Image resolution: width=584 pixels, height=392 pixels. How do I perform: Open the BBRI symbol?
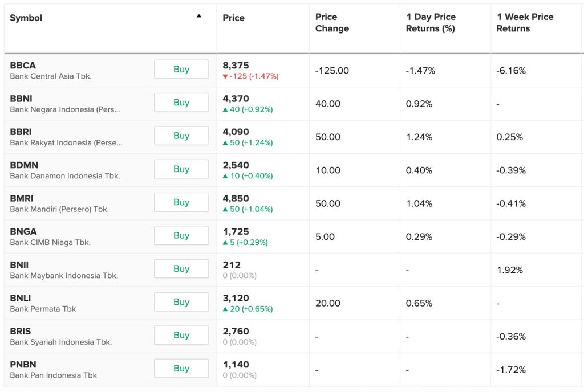tap(21, 132)
